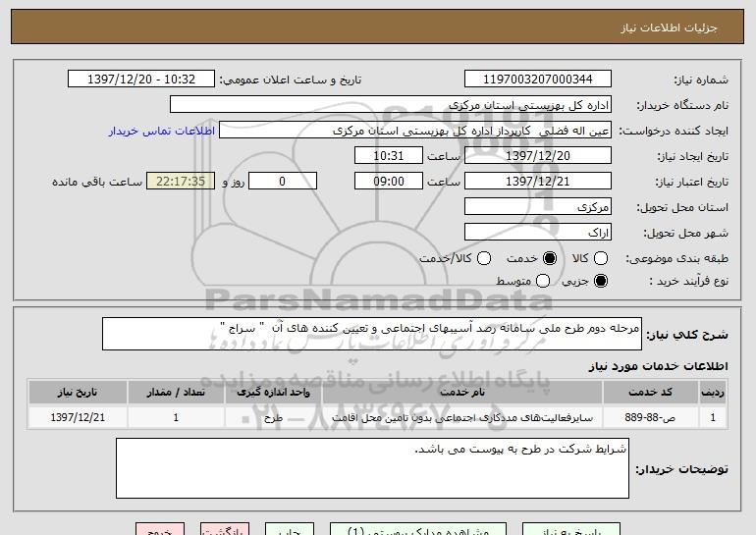
Task: Click the توضیحات خریدار label
Action: pos(681,469)
